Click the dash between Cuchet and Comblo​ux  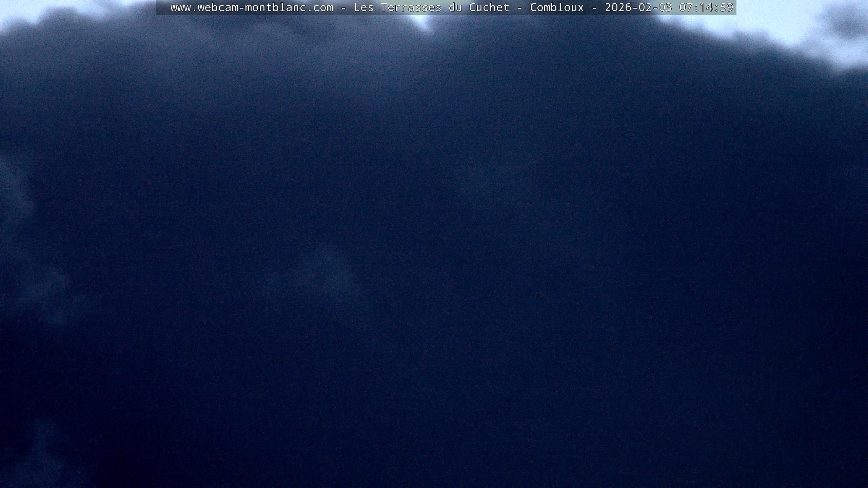pos(519,7)
